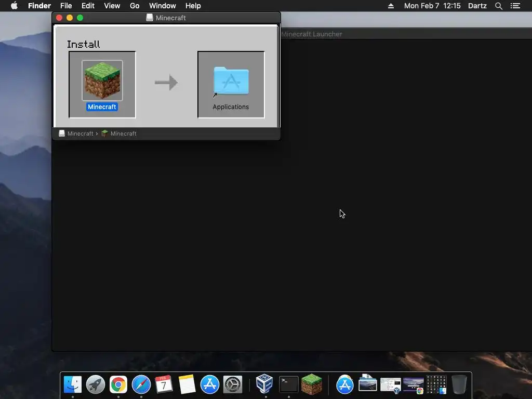Open the Go menu
This screenshot has width=532, height=399.
(135, 6)
